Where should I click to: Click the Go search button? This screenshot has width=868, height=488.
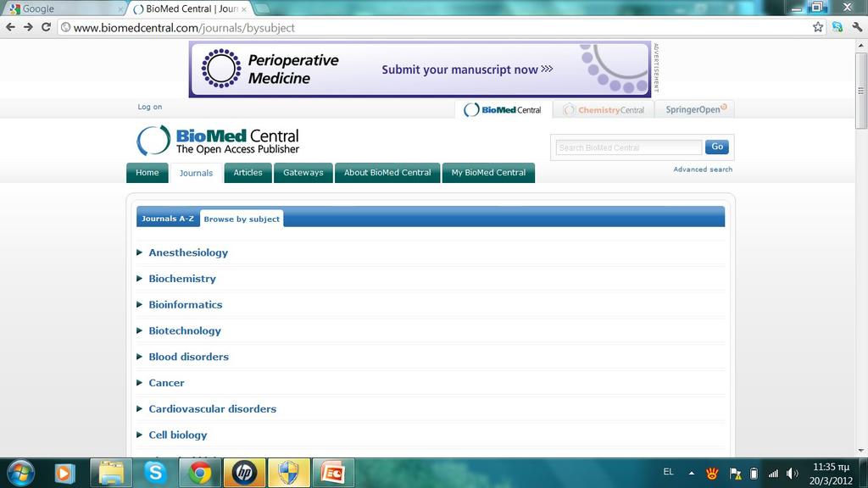click(717, 147)
